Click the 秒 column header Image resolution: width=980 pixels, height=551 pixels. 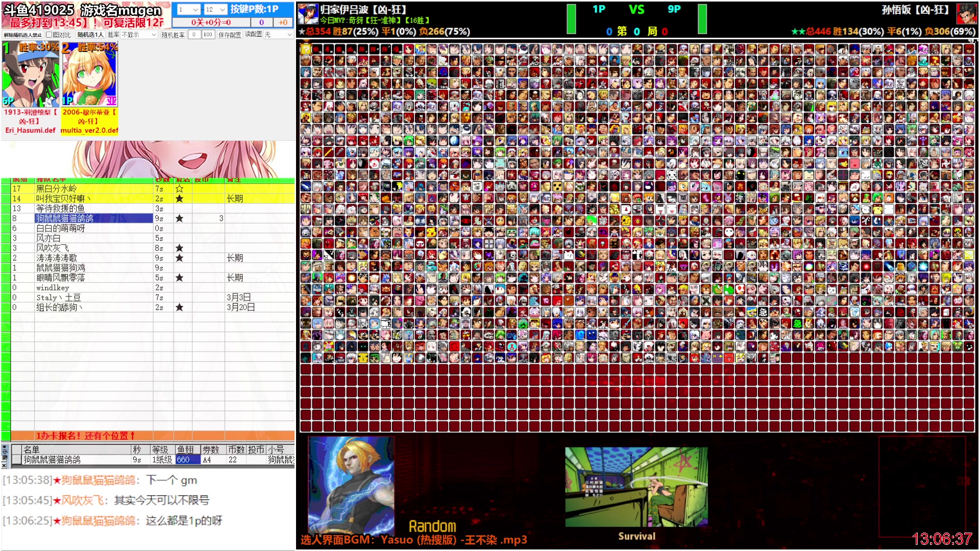coord(140,449)
